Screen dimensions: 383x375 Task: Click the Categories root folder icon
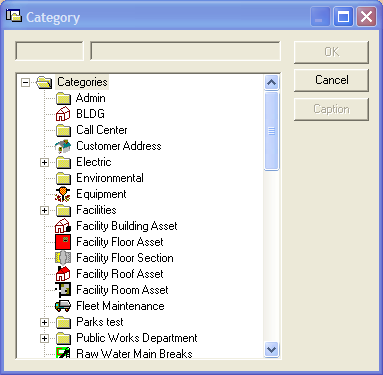pyautogui.click(x=44, y=82)
